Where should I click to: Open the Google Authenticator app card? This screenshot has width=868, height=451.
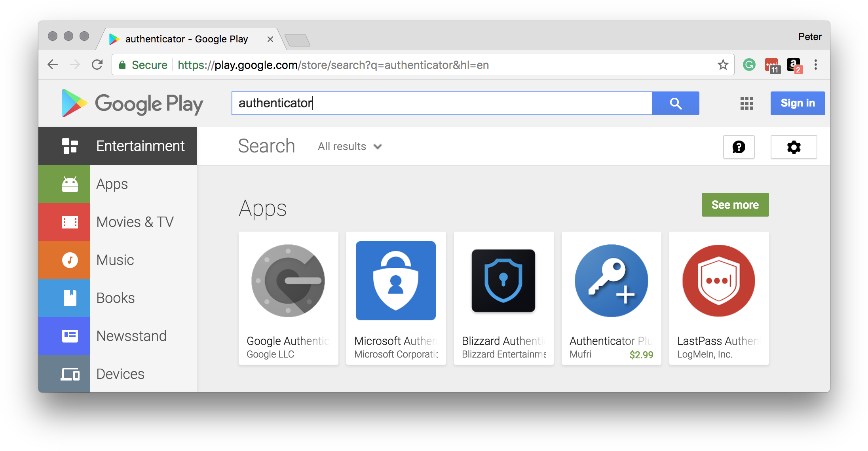[288, 298]
